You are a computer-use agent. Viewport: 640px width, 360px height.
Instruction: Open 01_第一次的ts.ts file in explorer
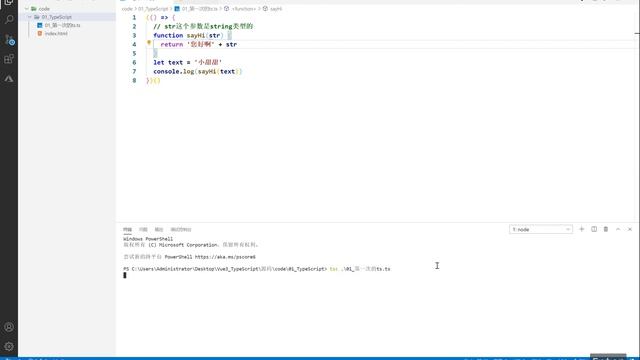point(62,25)
